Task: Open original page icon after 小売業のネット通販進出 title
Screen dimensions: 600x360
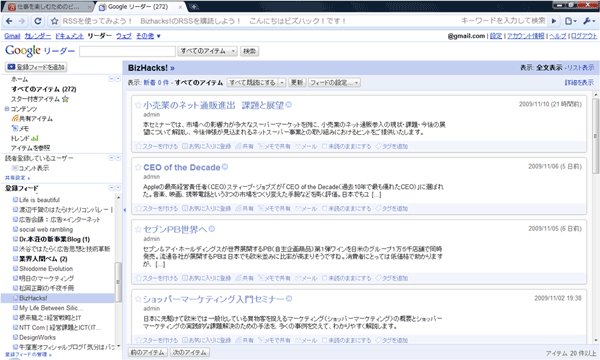Action: [x=289, y=104]
